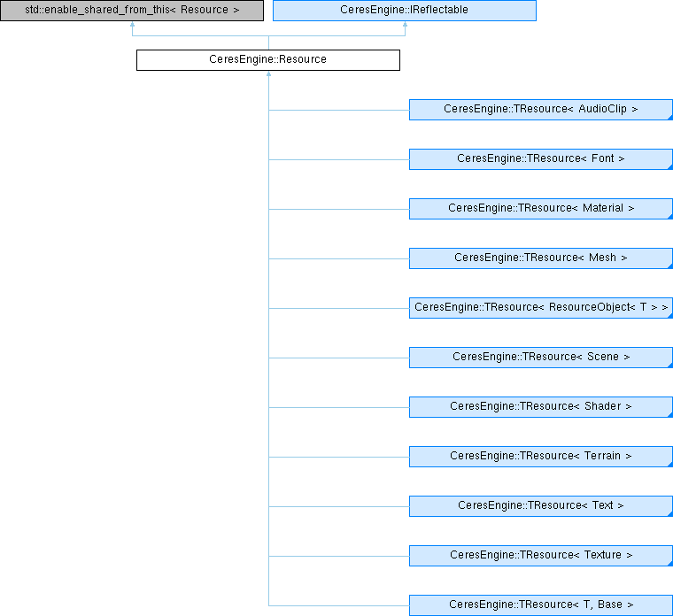Go to the TResource< Mesh > class
Image resolution: width=673 pixels, height=616 pixels.
click(540, 258)
